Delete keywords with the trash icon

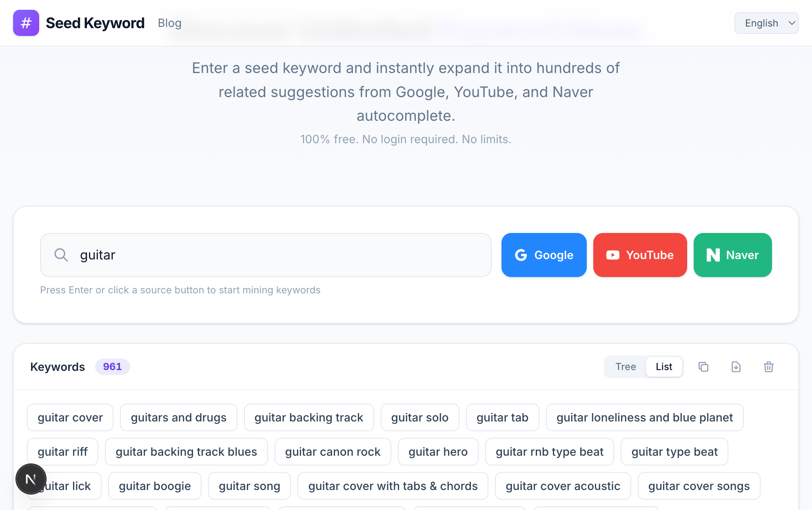pyautogui.click(x=769, y=367)
